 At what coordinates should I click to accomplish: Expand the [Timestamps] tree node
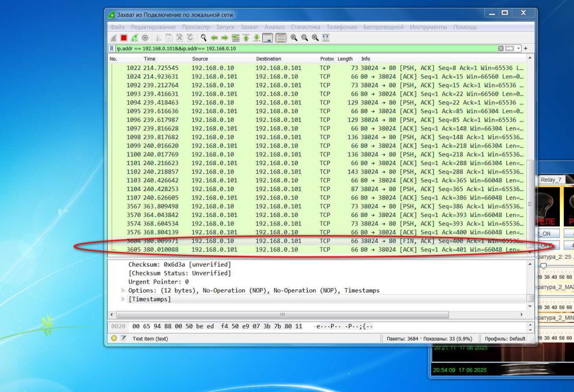click(x=124, y=299)
